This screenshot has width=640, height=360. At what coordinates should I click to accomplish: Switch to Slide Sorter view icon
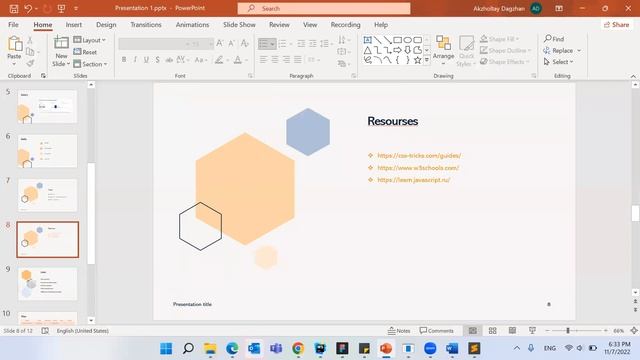[493, 331]
